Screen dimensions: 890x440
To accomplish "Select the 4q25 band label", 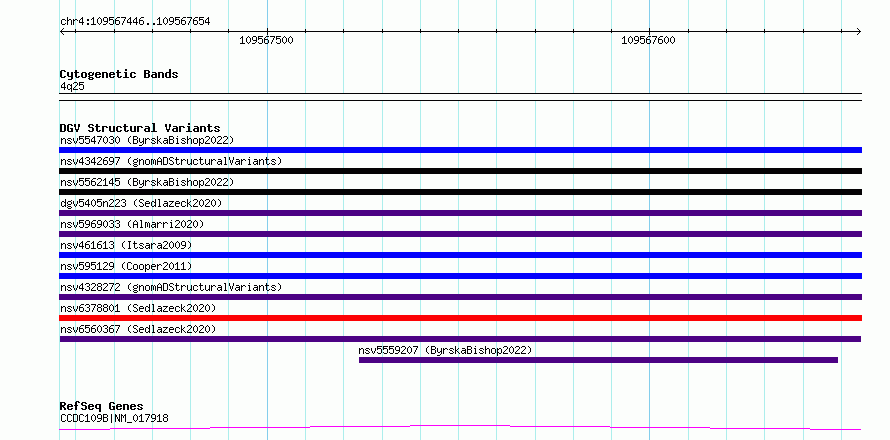I will point(72,86).
